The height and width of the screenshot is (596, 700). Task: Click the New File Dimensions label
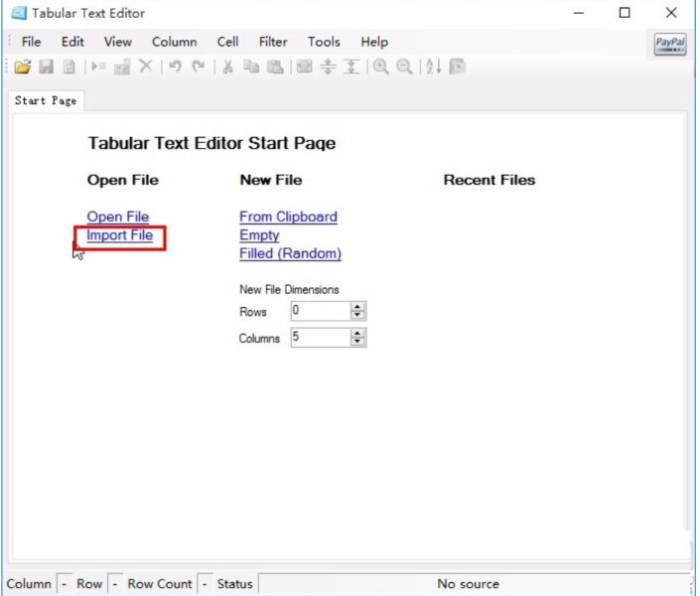tap(289, 289)
